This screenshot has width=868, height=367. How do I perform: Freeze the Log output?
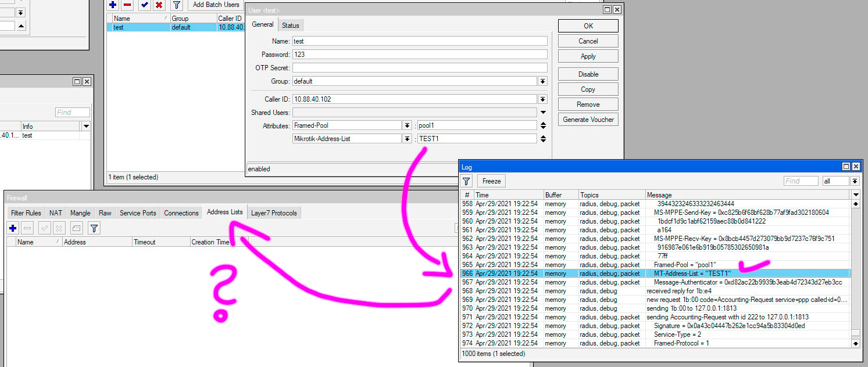click(491, 181)
